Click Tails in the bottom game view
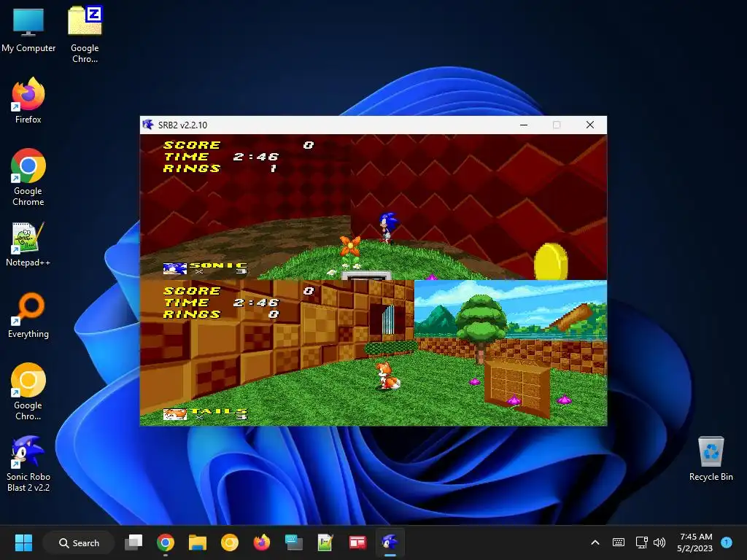This screenshot has width=747, height=560. 388,376
